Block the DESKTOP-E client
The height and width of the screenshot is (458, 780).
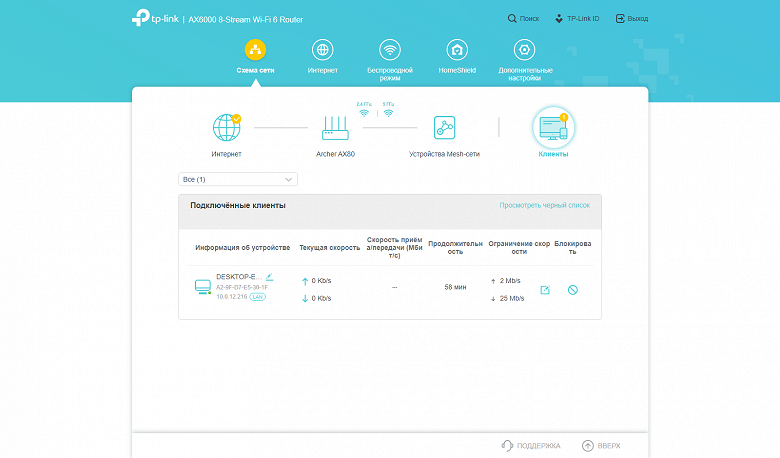tap(573, 289)
